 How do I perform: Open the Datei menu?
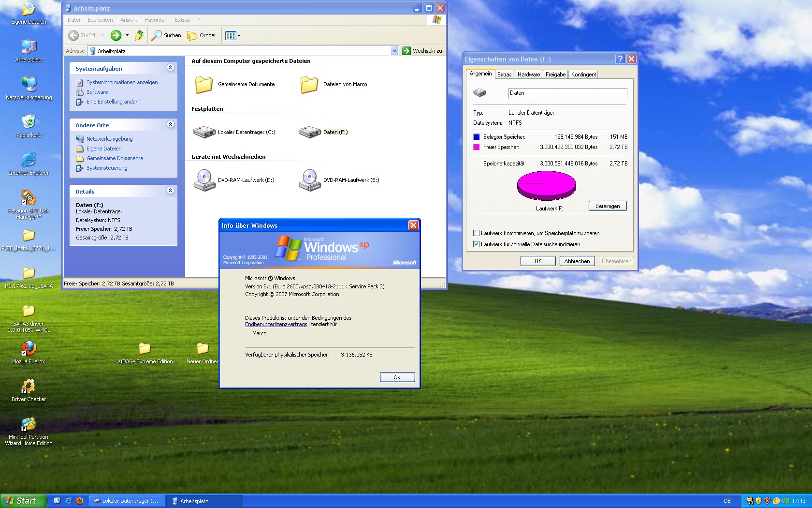coord(74,20)
